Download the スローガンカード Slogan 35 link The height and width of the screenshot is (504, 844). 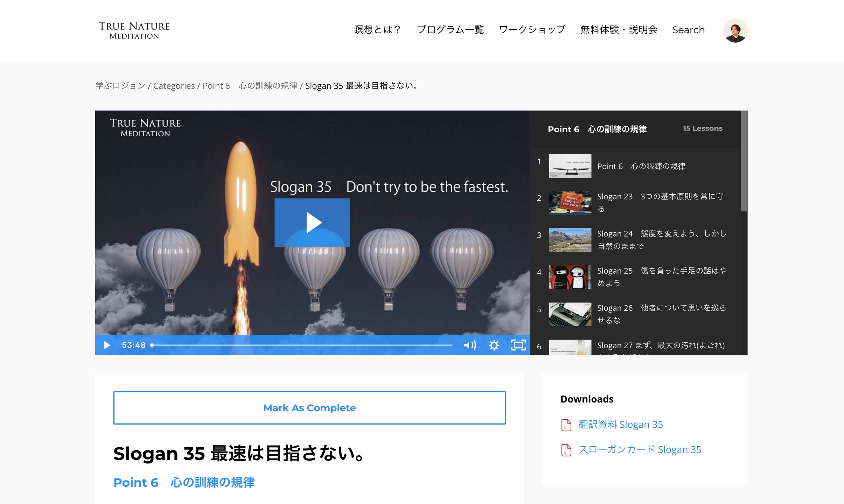coord(640,450)
